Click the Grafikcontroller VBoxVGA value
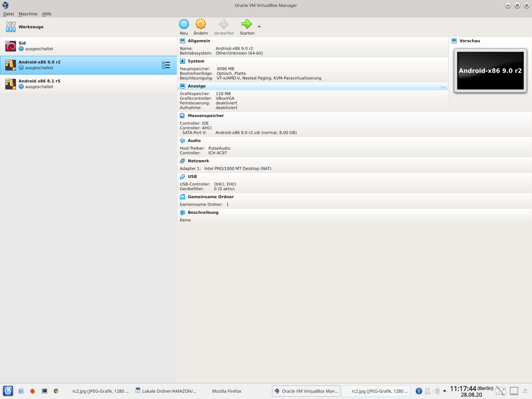The image size is (532, 399). pos(225,98)
